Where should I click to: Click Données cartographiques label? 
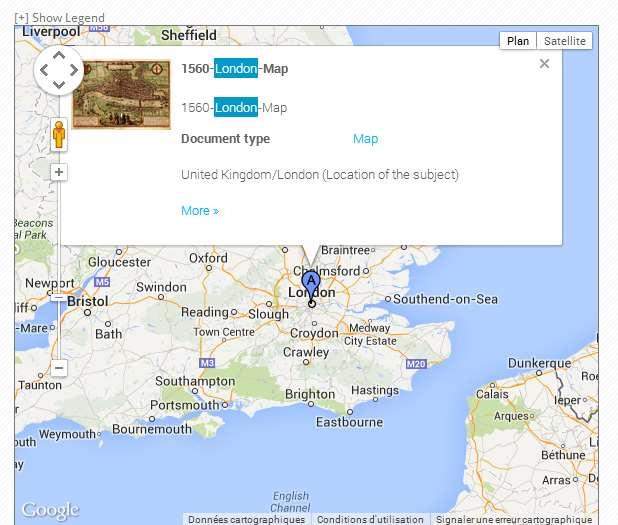pos(246,519)
